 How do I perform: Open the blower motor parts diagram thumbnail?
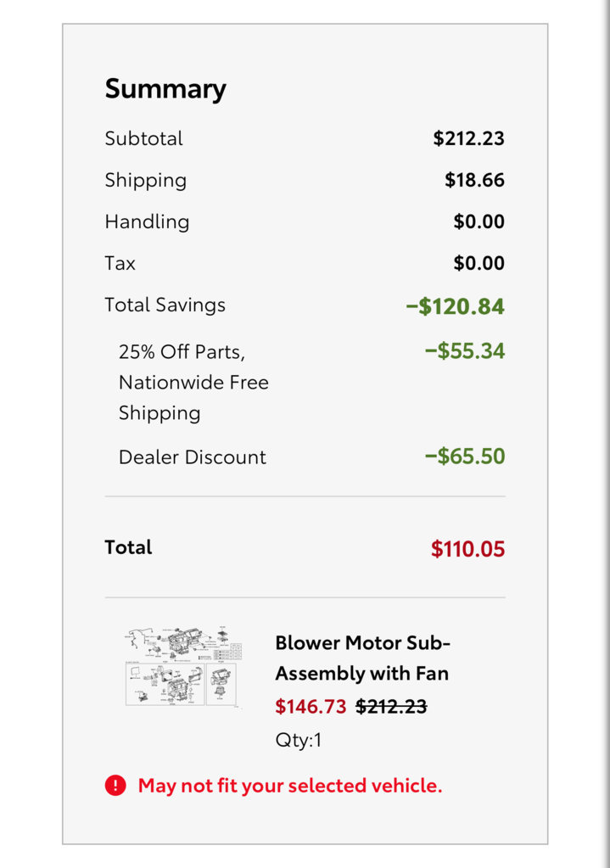(x=183, y=667)
